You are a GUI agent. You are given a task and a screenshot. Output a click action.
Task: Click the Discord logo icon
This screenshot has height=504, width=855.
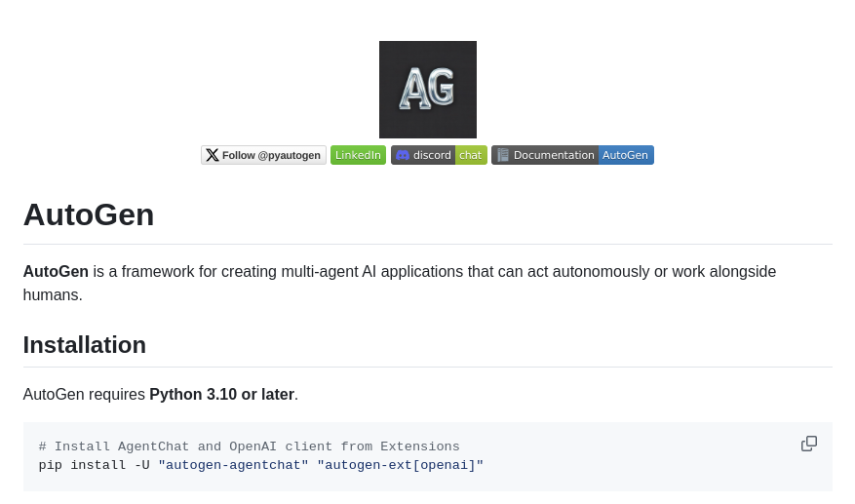402,155
